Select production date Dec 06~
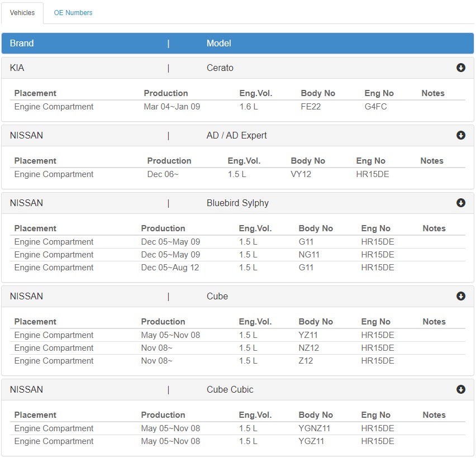The height and width of the screenshot is (458, 476). click(163, 174)
